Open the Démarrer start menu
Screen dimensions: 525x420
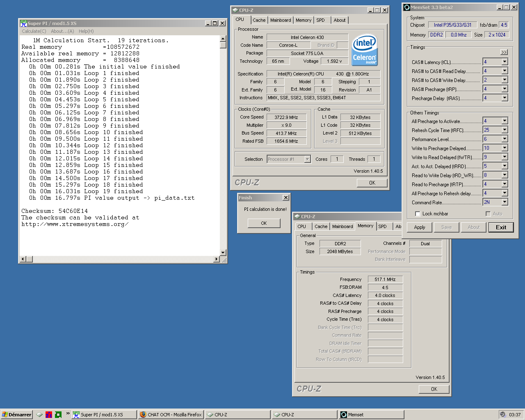point(16,415)
